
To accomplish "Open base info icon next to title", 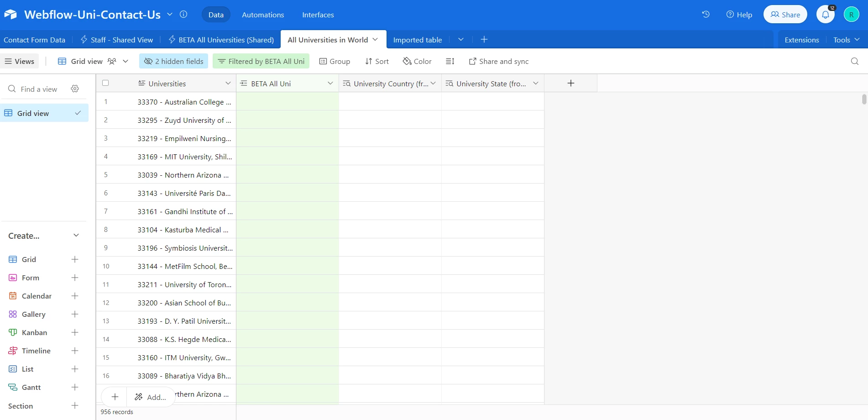I will coord(183,14).
